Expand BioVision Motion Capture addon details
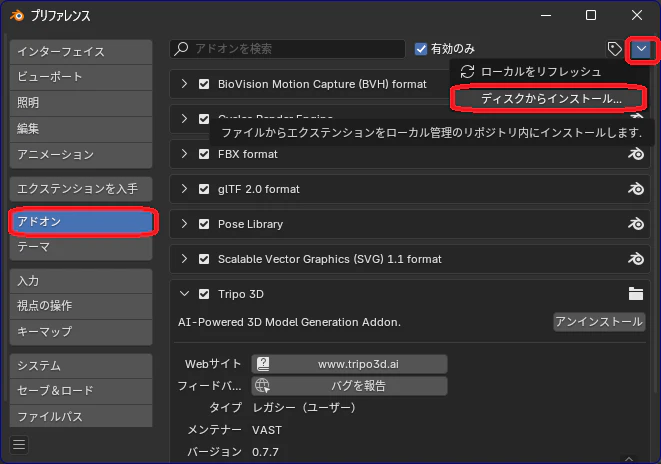 pyautogui.click(x=184, y=84)
